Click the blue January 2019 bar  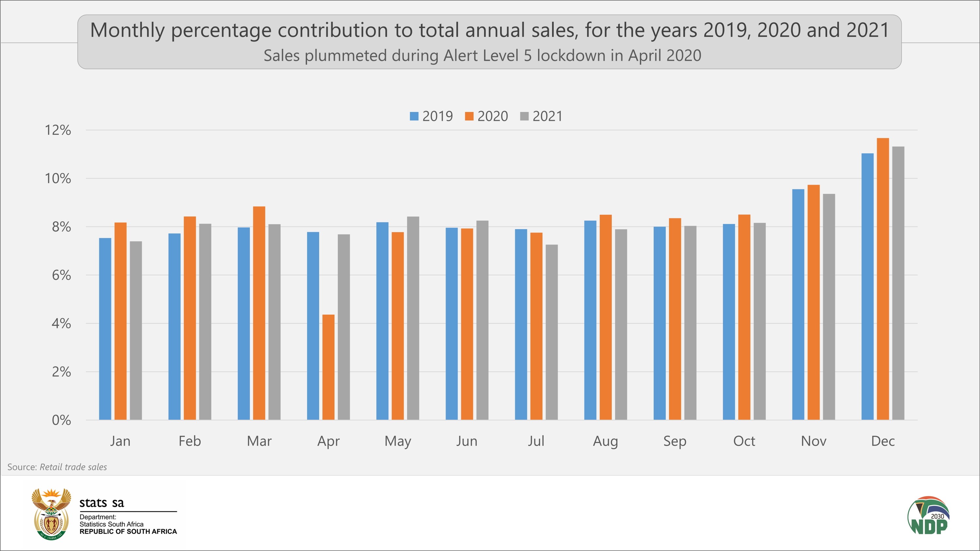coord(105,329)
